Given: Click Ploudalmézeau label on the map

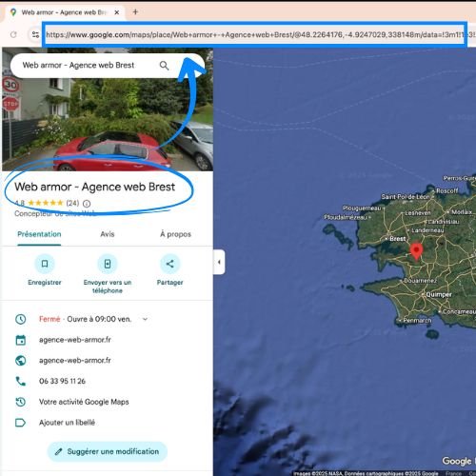Looking at the screenshot, I should [346, 217].
